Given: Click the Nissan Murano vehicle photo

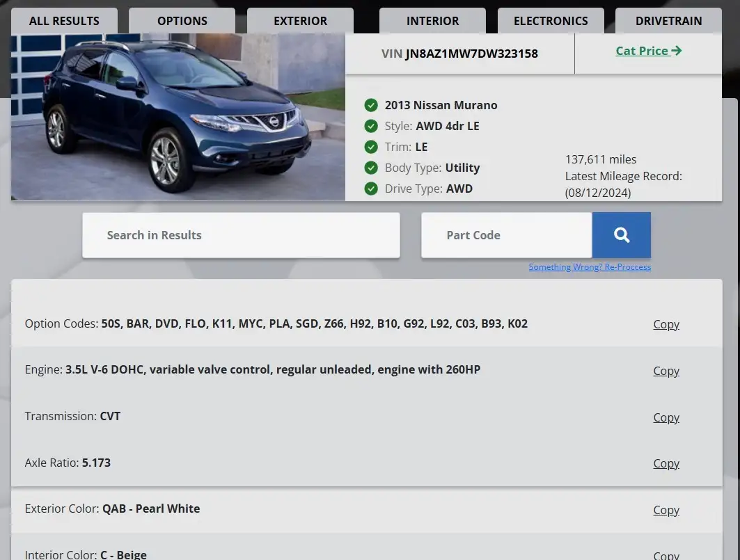Looking at the screenshot, I should pos(178,117).
